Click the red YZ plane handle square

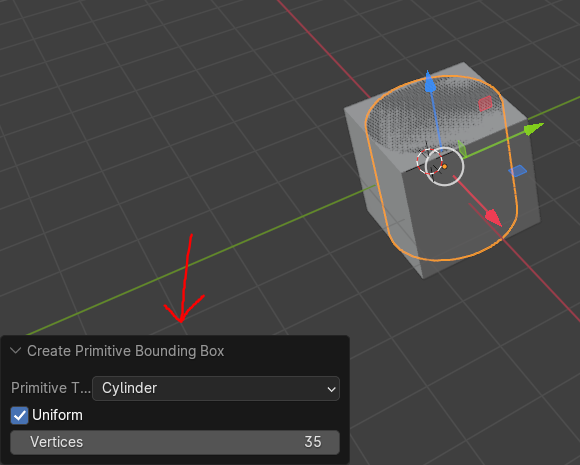[x=485, y=104]
